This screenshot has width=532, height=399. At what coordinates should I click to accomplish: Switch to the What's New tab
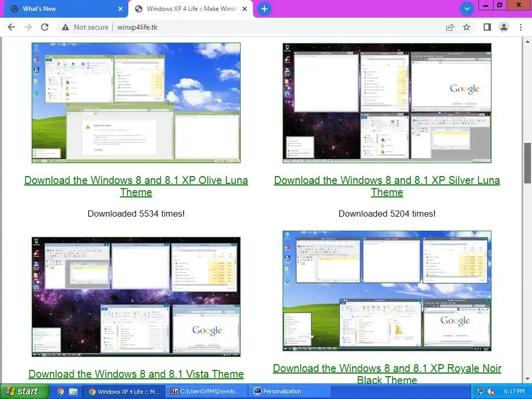coord(64,9)
